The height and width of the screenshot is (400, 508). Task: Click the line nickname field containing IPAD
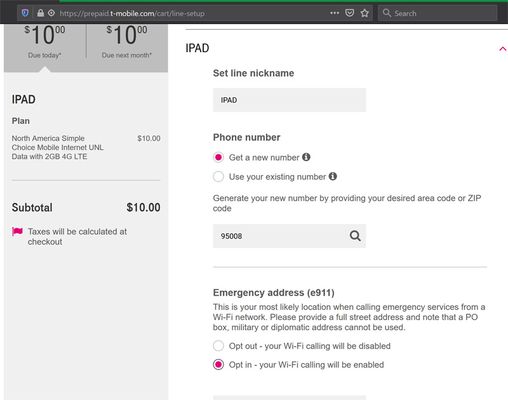(289, 100)
